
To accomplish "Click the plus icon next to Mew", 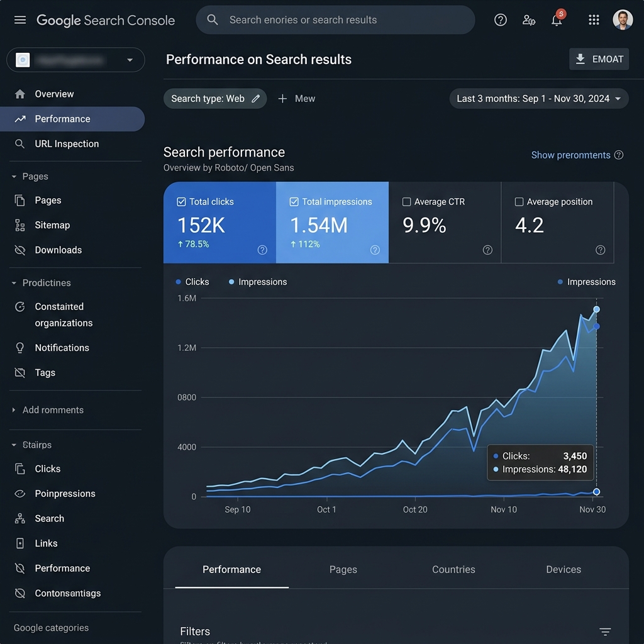I will pyautogui.click(x=282, y=99).
